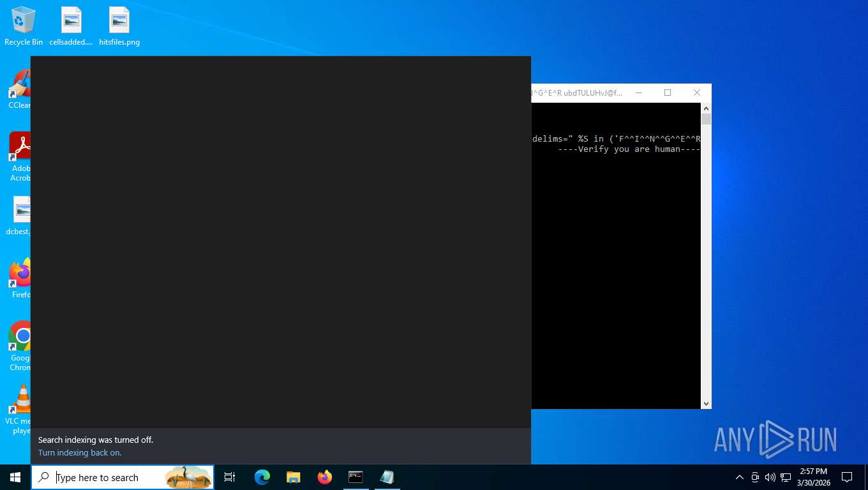Select the VLC media player desktop shortcut

[19, 409]
